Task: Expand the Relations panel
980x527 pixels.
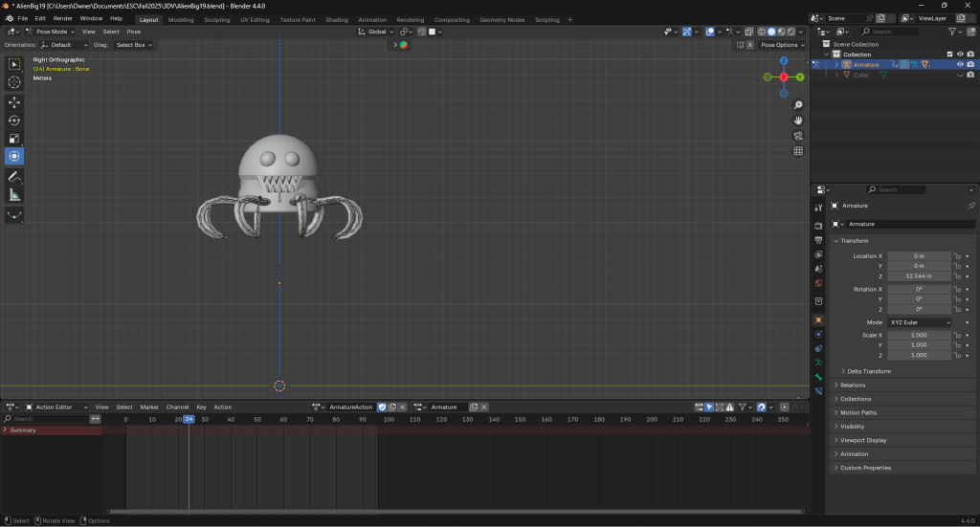Action: [853, 385]
